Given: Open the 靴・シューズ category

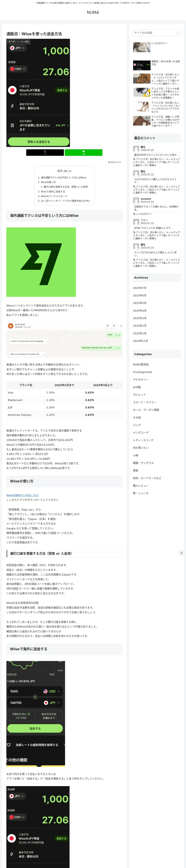Looking at the screenshot, I should point(141,493).
